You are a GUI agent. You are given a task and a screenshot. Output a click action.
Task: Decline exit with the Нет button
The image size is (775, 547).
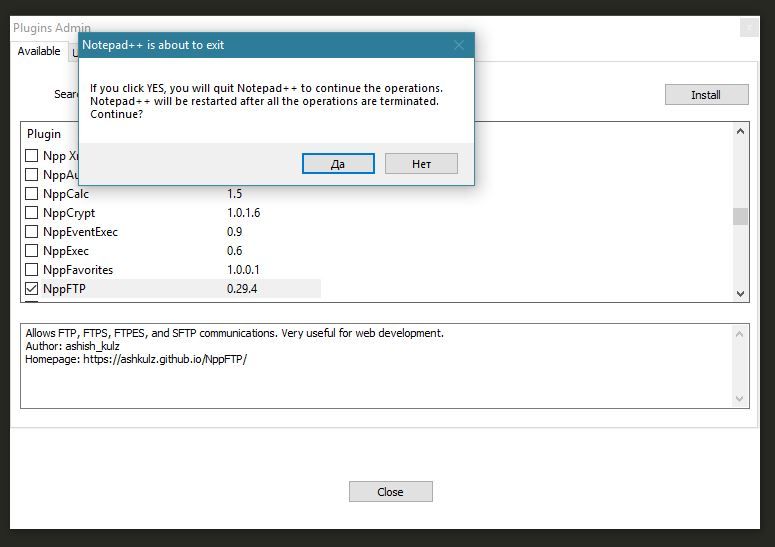coord(421,164)
